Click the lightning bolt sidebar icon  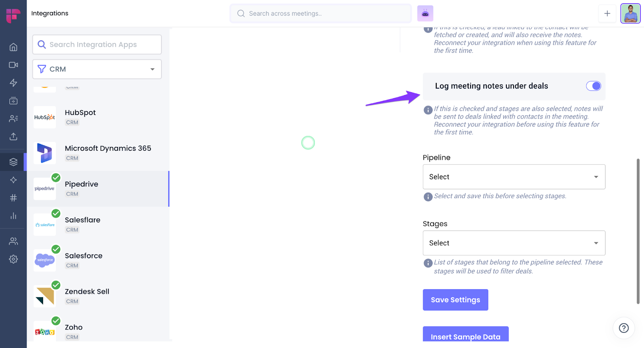13,83
